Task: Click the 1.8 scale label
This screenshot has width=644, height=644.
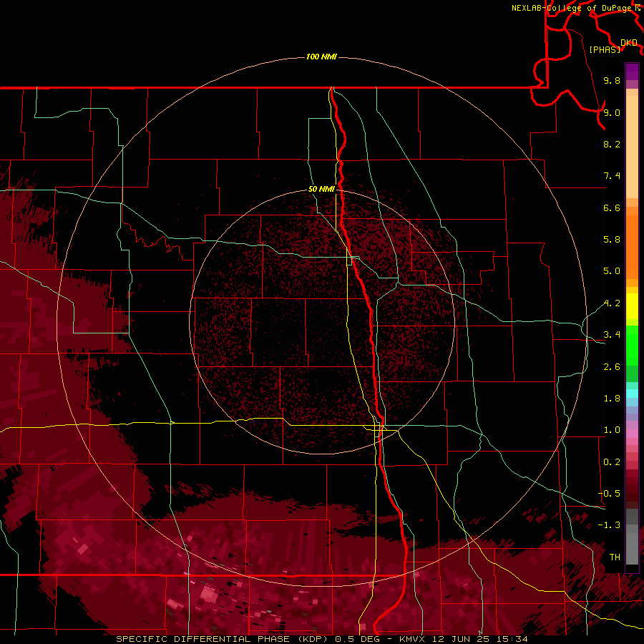Action: 612,399
